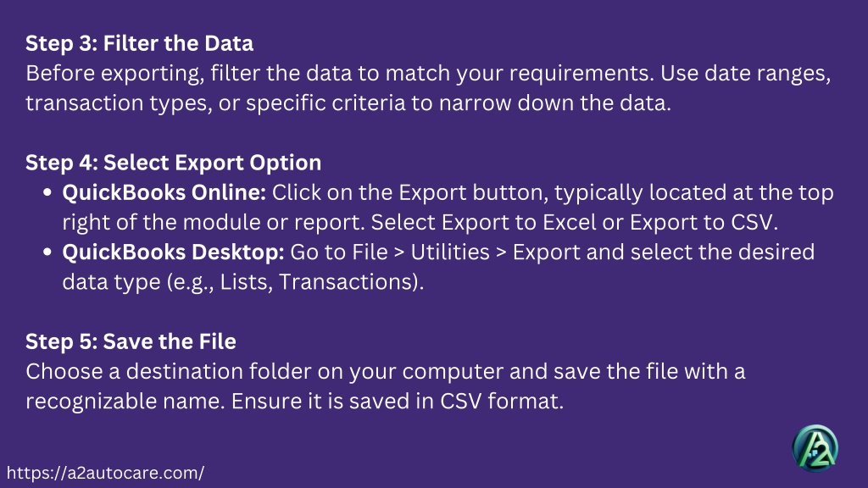This screenshot has height=488, width=868.
Task: Click the 'Before exporting' paragraph start
Action: point(114,74)
